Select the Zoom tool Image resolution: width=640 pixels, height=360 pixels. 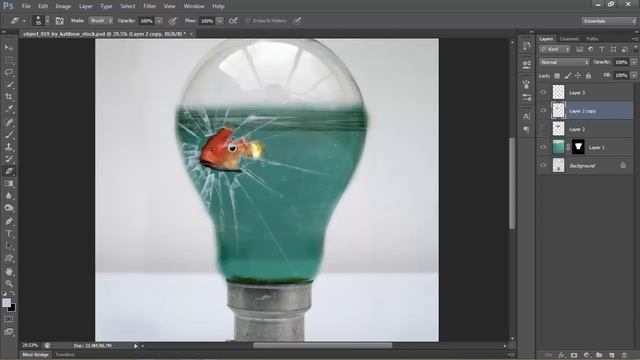click(9, 283)
